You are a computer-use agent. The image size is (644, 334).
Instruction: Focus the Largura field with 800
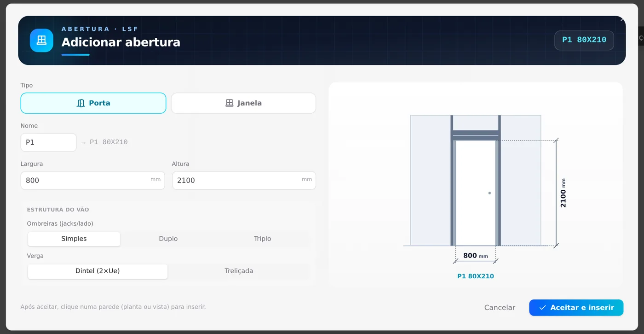click(92, 181)
